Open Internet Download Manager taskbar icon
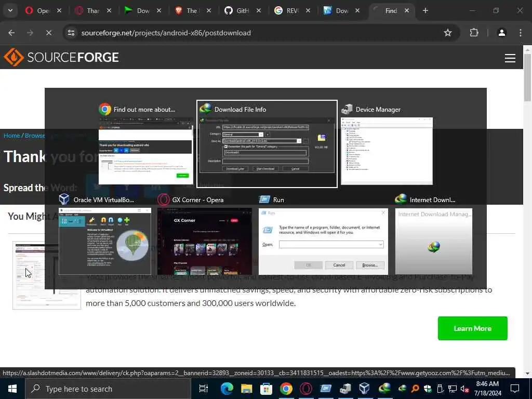This screenshot has height=399, width=532. pyautogui.click(x=385, y=389)
